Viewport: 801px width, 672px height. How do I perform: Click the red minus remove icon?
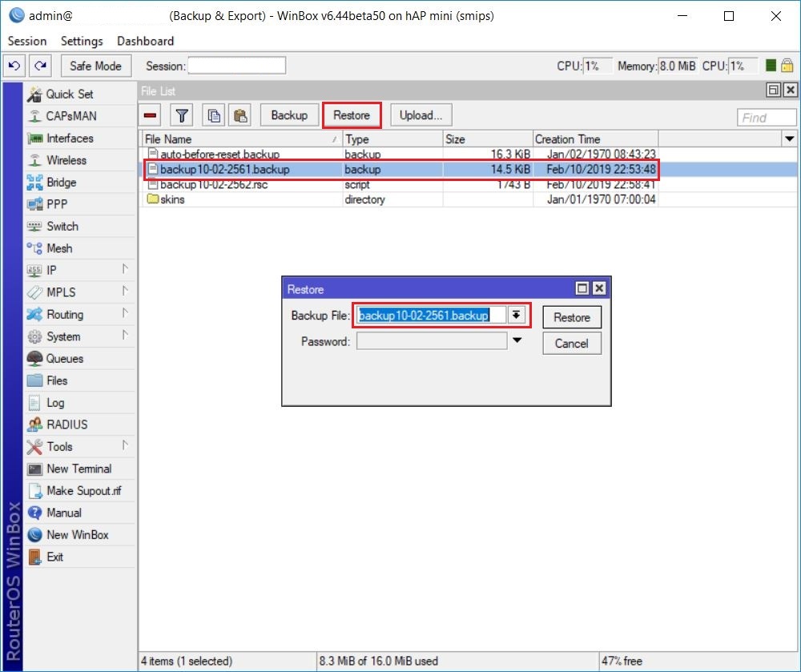[149, 115]
